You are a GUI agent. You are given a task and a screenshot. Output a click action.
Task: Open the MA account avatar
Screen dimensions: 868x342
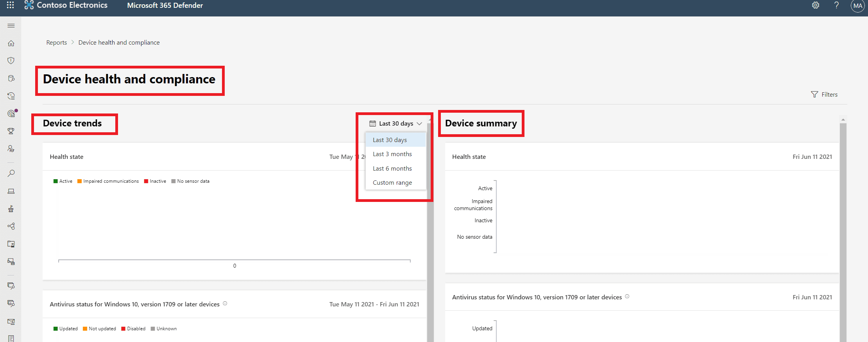(857, 6)
